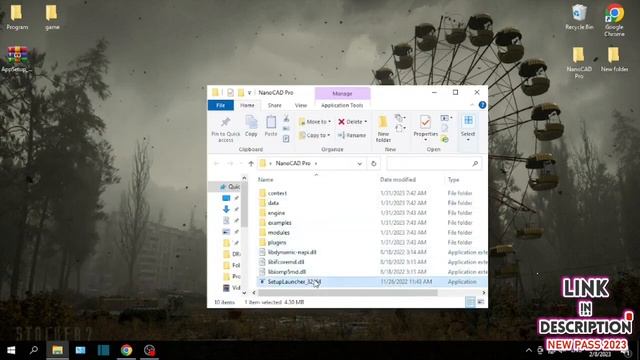Expand the Select dropdown
The image size is (640, 360).
coord(468,140)
